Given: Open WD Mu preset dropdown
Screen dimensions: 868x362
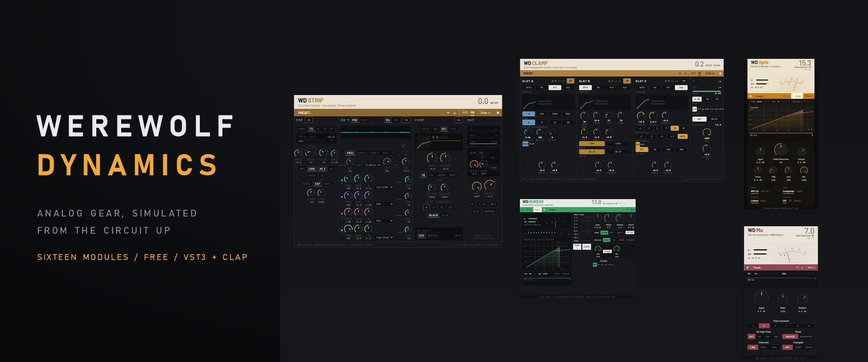Looking at the screenshot, I should click(775, 267).
